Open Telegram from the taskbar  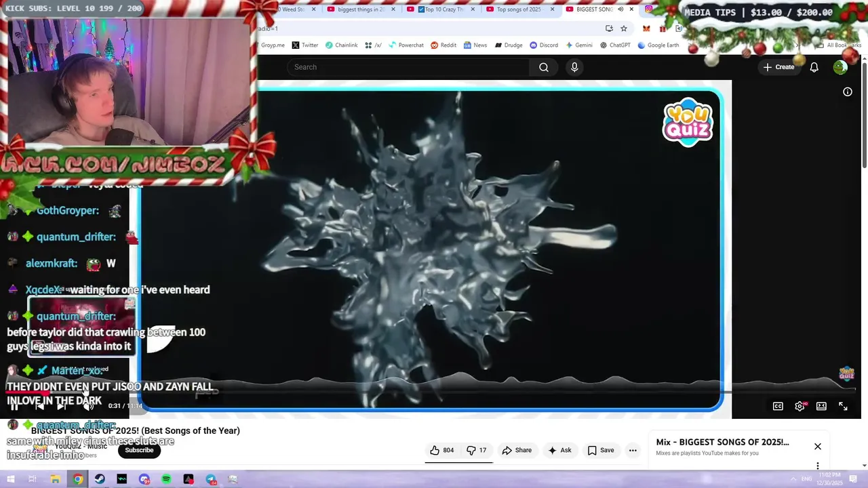click(x=211, y=479)
